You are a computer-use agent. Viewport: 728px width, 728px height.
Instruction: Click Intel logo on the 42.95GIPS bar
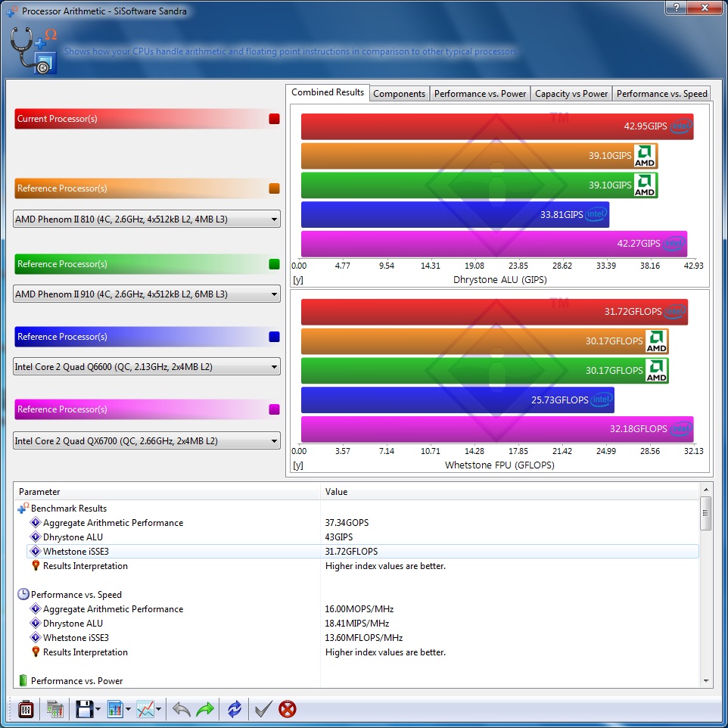[x=681, y=126]
